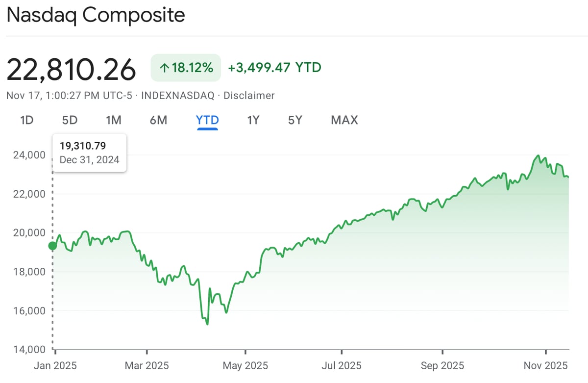Switch to the 1D time range
Viewport: 588px width, 383px height.
[26, 120]
